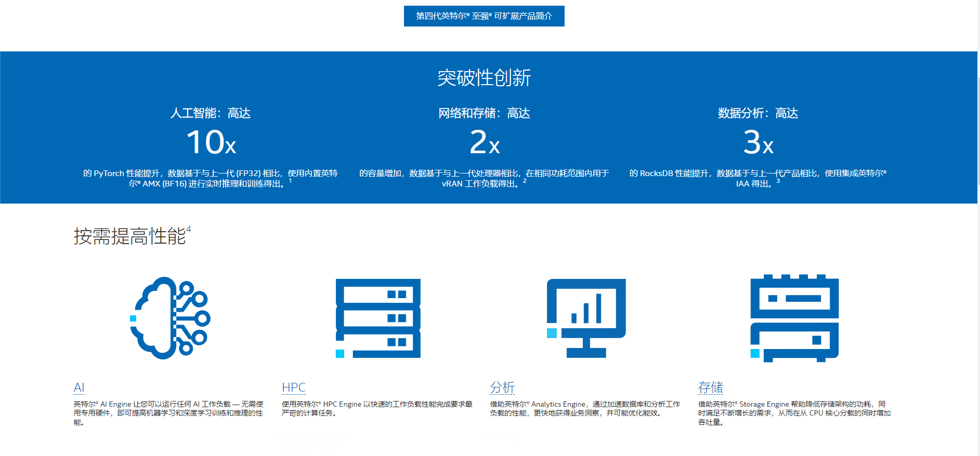Open the 存储 link
This screenshot has width=980, height=456.
pyautogui.click(x=711, y=387)
